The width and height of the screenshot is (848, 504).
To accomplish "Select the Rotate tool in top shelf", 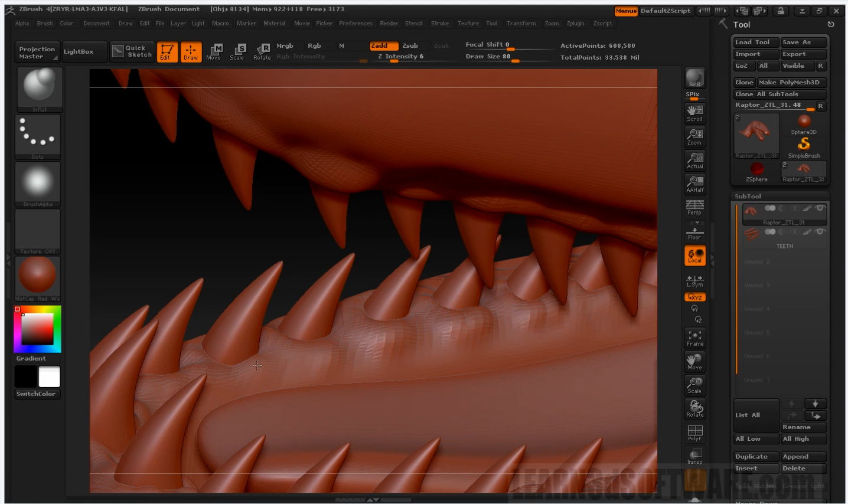I will pos(262,51).
